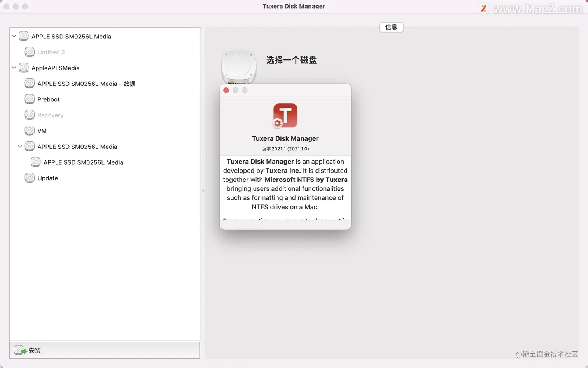Close the About Tuxera Disk Manager dialog
The image size is (588, 368).
pyautogui.click(x=226, y=90)
